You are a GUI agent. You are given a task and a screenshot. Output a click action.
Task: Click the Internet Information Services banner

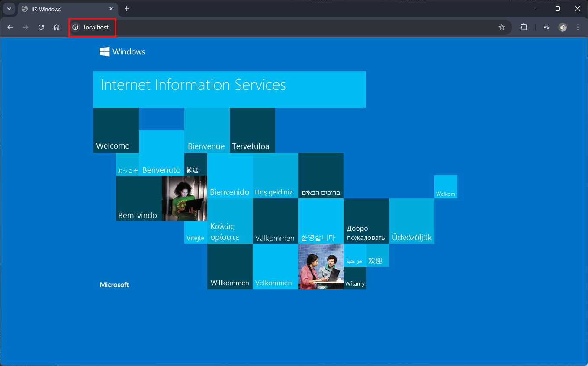coord(230,89)
